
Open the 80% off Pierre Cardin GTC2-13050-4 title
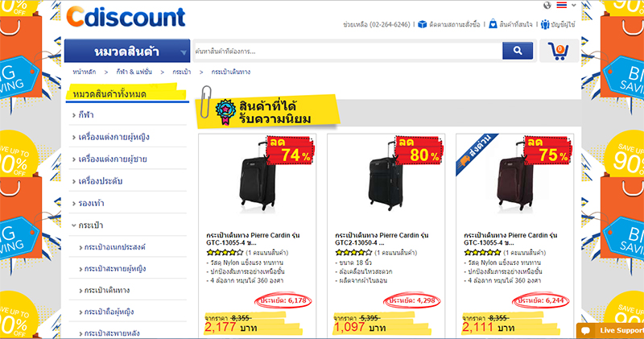point(382,238)
